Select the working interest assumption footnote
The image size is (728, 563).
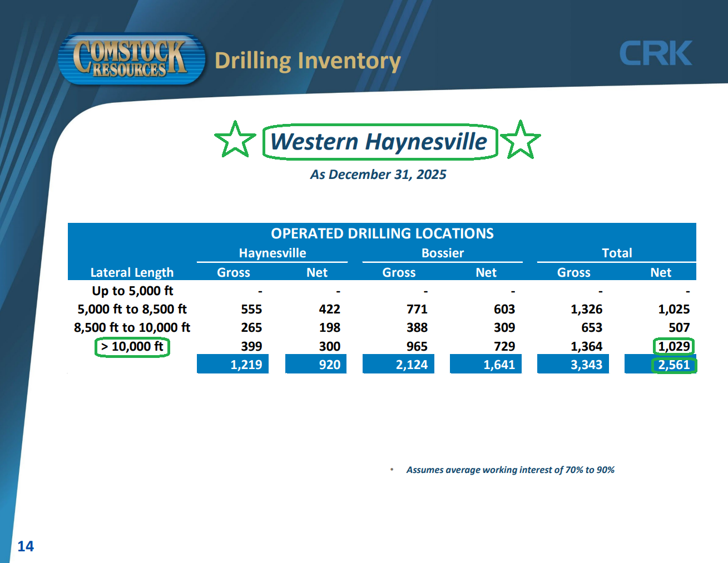[x=511, y=470]
